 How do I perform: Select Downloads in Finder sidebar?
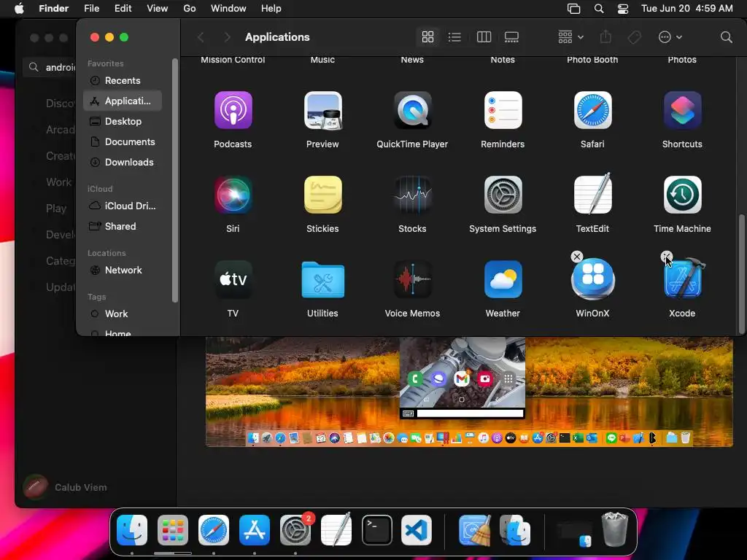pos(123,163)
